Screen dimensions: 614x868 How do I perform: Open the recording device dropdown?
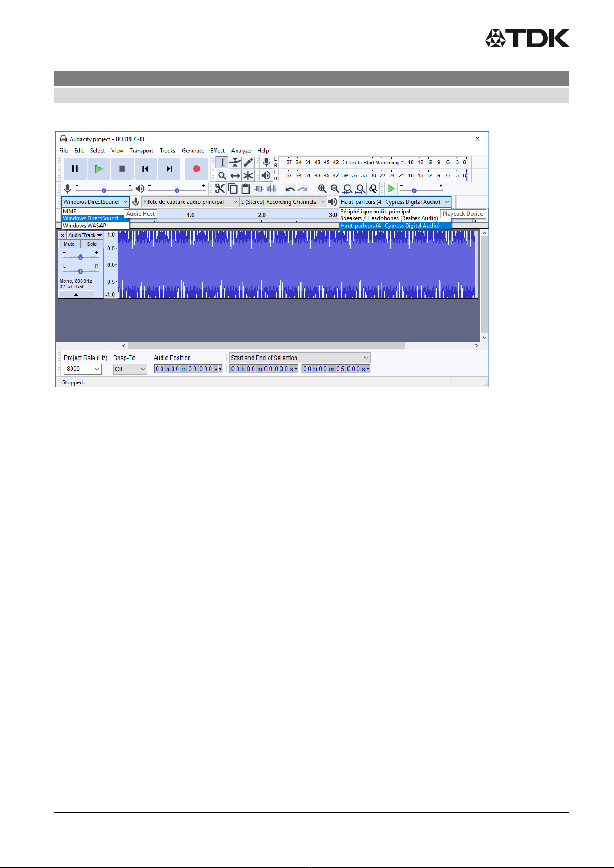click(x=190, y=202)
